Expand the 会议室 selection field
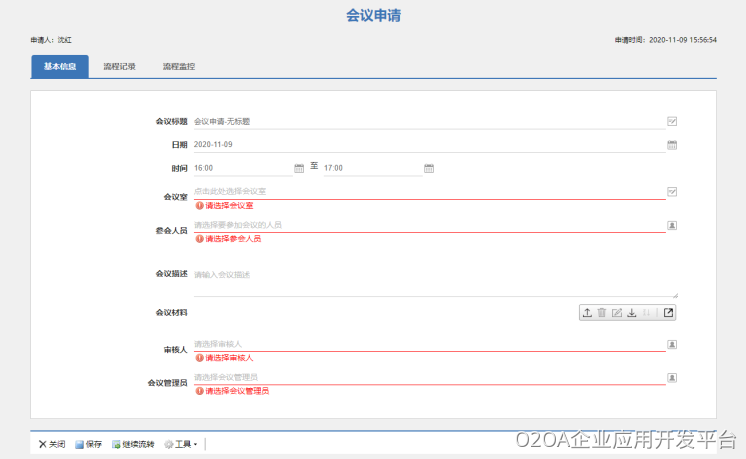 point(672,191)
